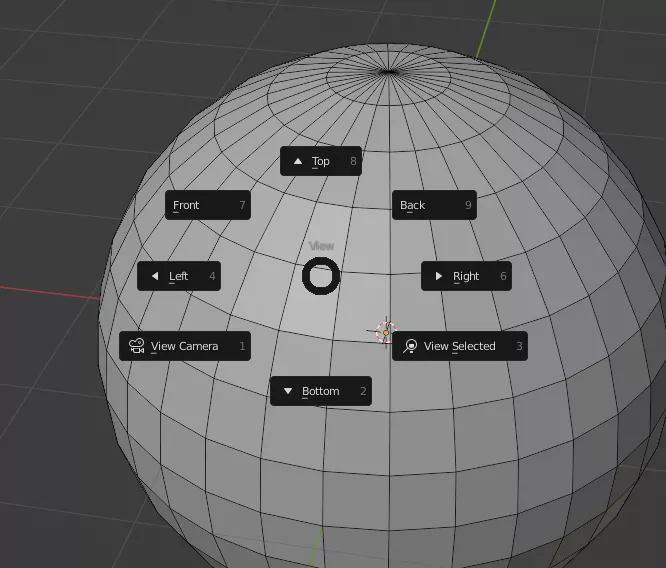Click the pie menu center ring
The width and height of the screenshot is (666, 568).
[321, 276]
